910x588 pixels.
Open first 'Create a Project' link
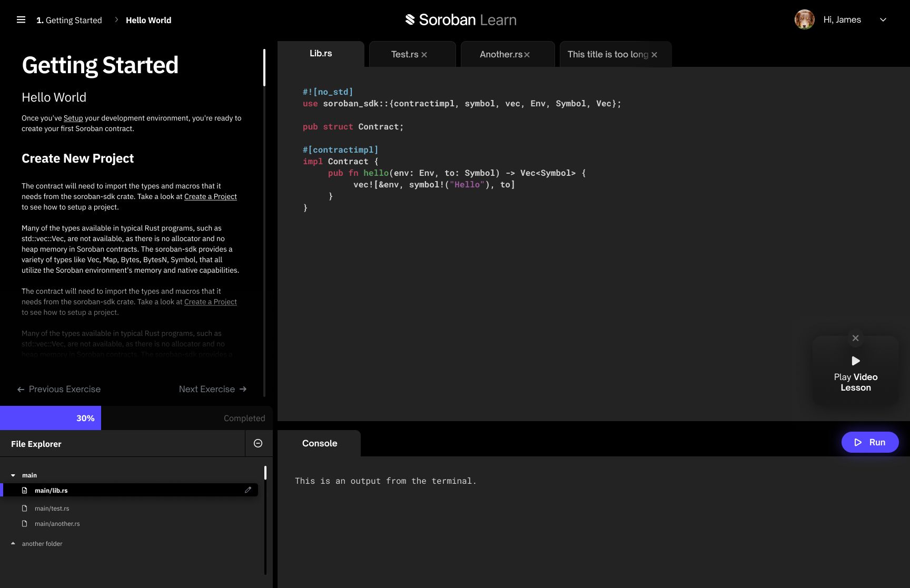(x=210, y=196)
